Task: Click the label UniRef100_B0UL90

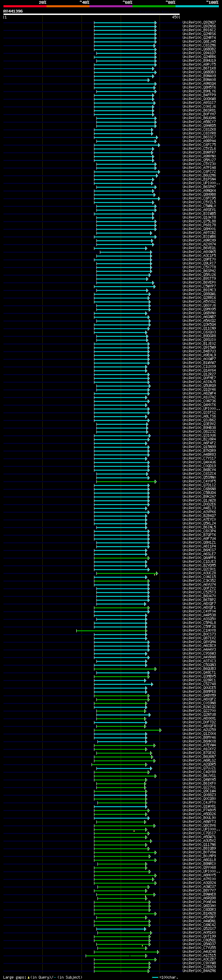Action: click(199, 818)
